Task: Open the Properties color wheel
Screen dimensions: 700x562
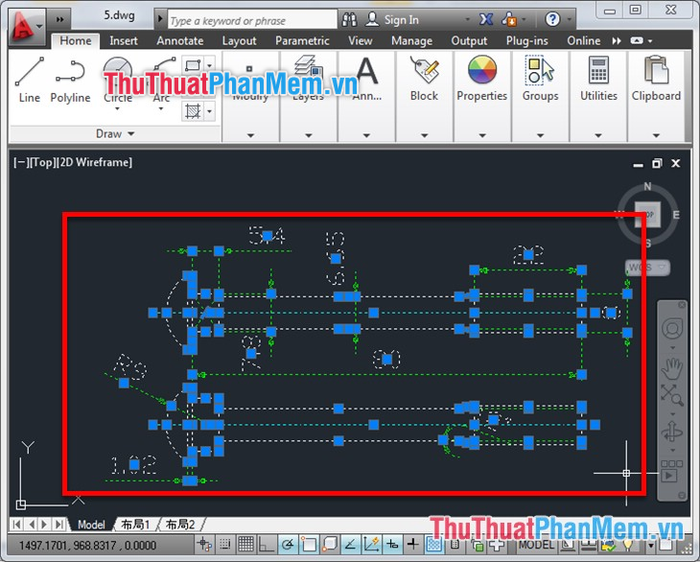Action: click(x=482, y=70)
